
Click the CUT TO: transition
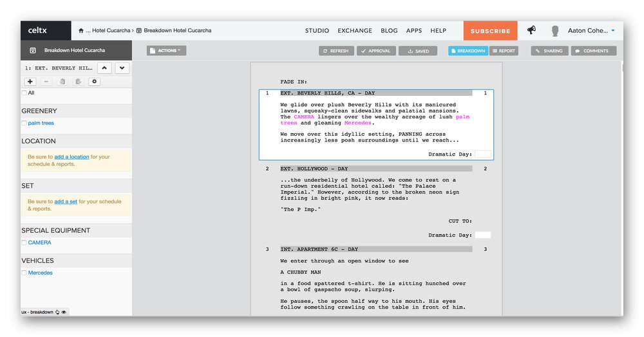[460, 221]
